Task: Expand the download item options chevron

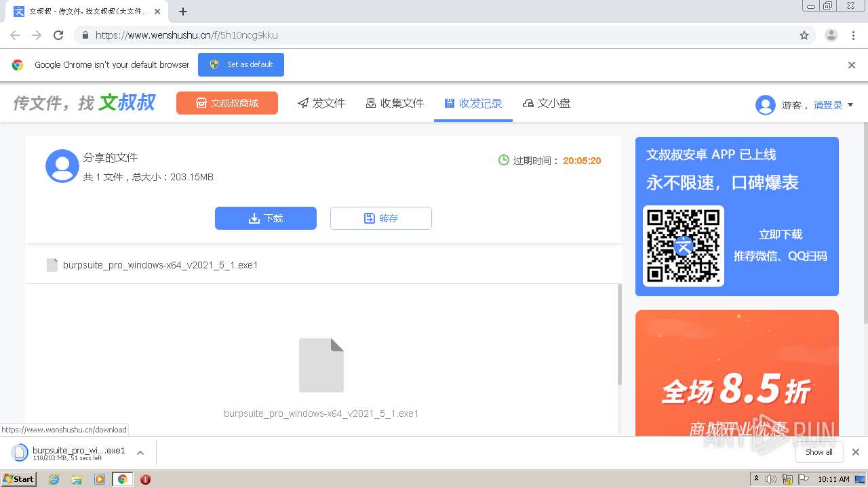Action: [140, 453]
